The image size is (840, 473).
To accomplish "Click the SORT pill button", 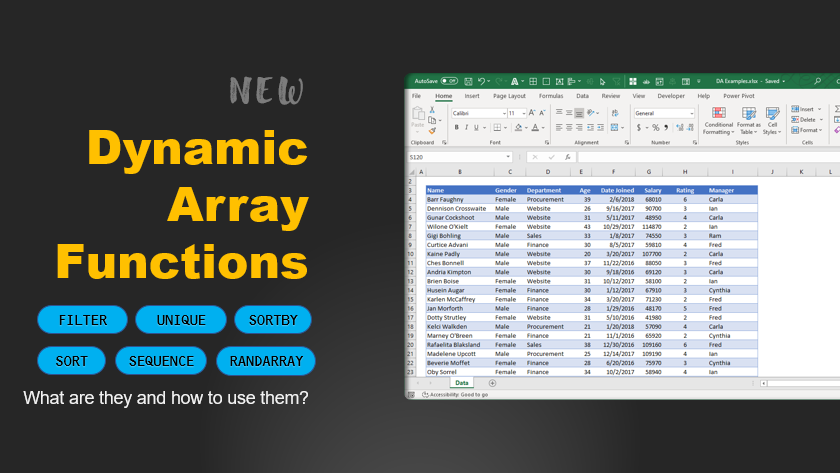I will click(x=71, y=361).
